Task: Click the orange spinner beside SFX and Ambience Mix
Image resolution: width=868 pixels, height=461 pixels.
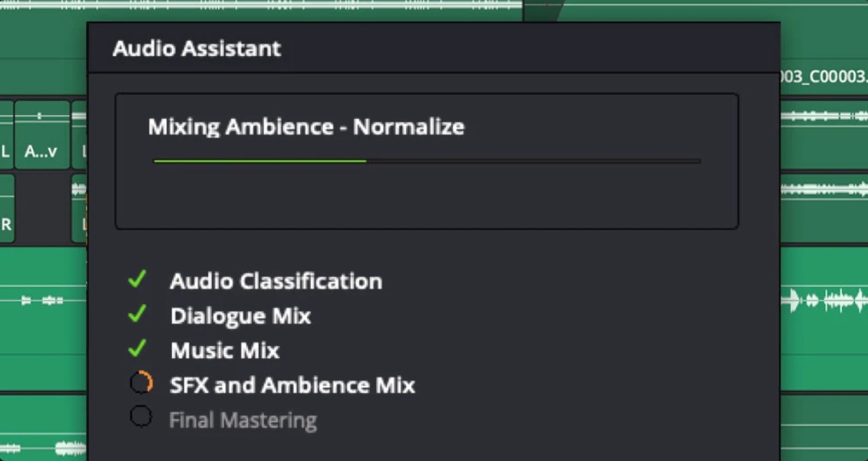Action: [x=141, y=383]
